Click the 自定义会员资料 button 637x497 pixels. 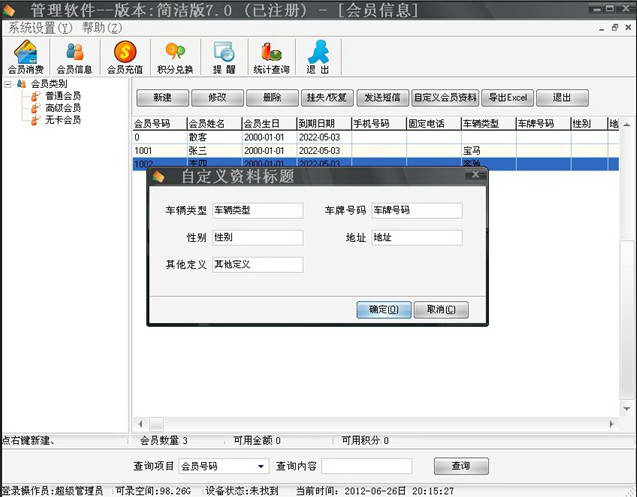pos(445,98)
